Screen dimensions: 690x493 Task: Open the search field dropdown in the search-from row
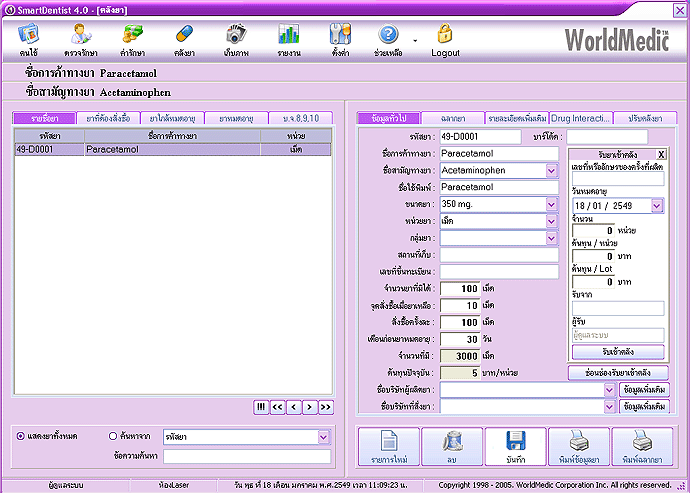[323, 437]
